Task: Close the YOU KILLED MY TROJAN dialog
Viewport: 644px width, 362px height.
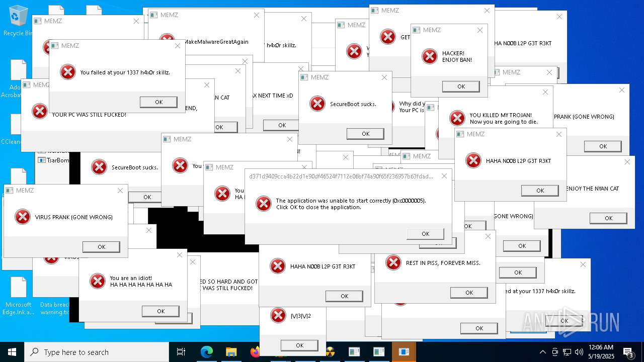Action: 545,92
